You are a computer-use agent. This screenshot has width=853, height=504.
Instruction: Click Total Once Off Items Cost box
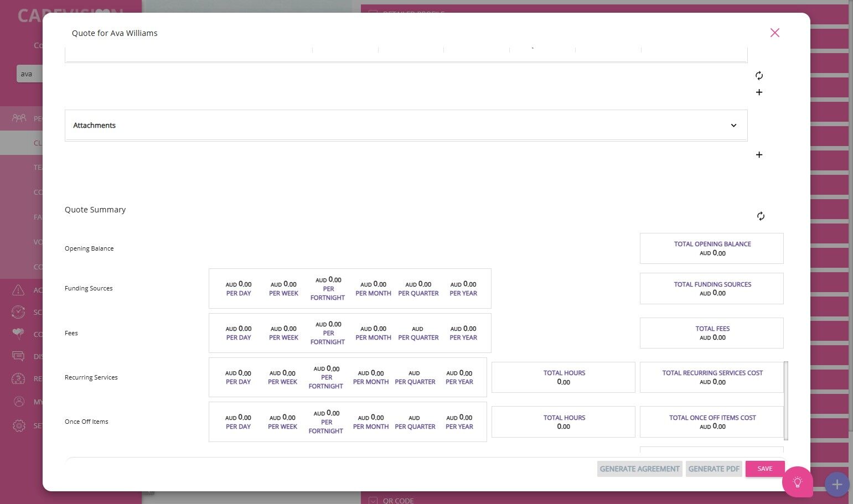pos(711,422)
